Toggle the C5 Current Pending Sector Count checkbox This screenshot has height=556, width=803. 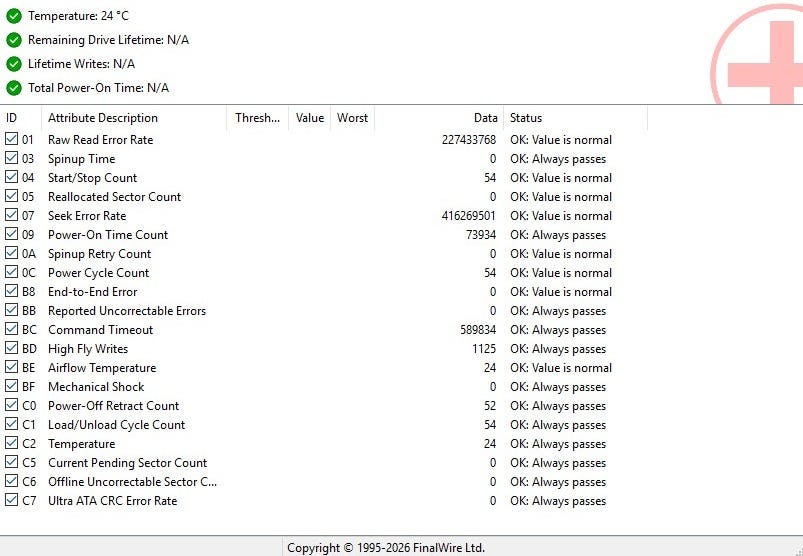pos(11,461)
